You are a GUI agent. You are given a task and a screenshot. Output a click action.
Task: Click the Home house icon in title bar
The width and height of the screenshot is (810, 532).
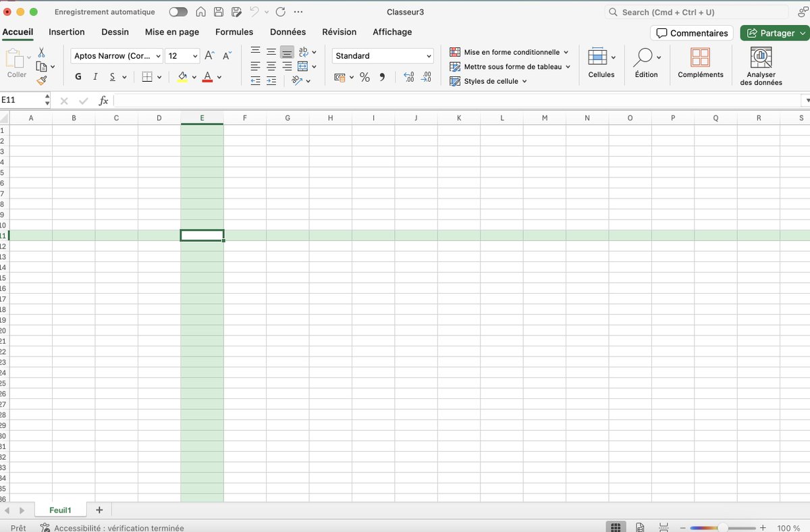tap(200, 12)
